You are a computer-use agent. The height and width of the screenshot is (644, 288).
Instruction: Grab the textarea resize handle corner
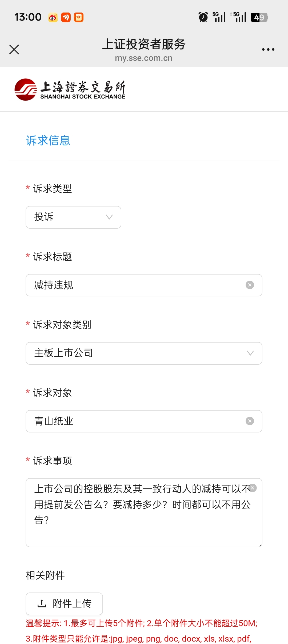261,545
